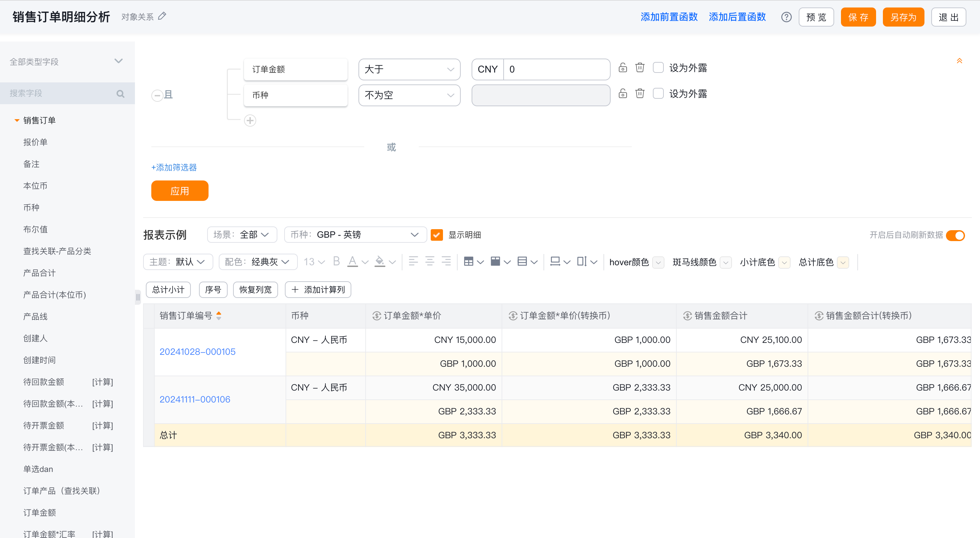Viewport: 980px width, 538px height.
Task: Click the search icon in 搜索字段 box
Action: point(120,94)
